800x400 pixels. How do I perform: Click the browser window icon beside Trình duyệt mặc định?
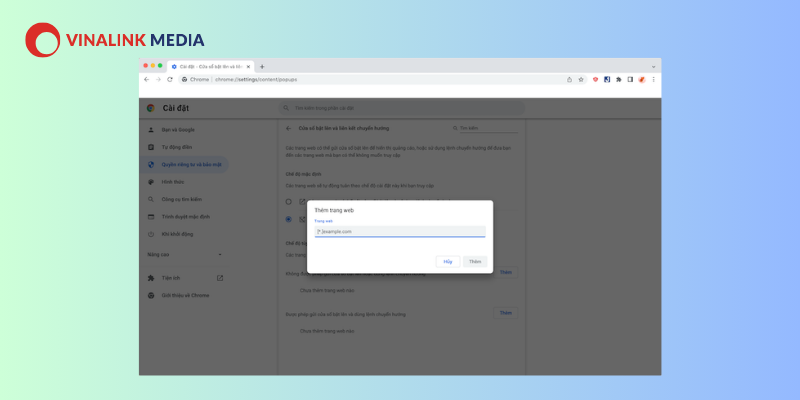[x=151, y=216]
